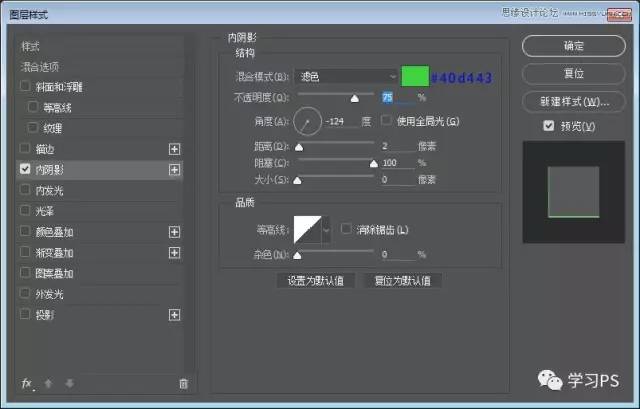Click the trash icon to delete effect
The image size is (640, 409).
pyautogui.click(x=182, y=383)
